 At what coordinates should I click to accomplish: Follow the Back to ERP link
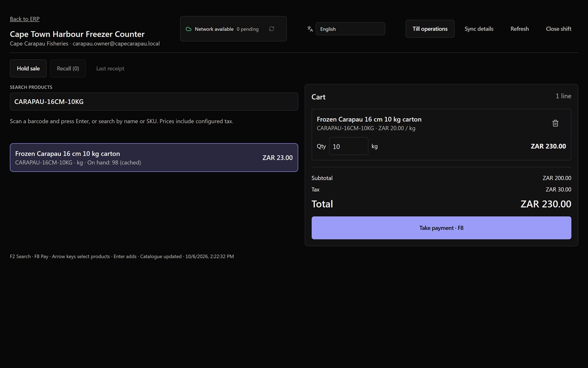pos(24,19)
